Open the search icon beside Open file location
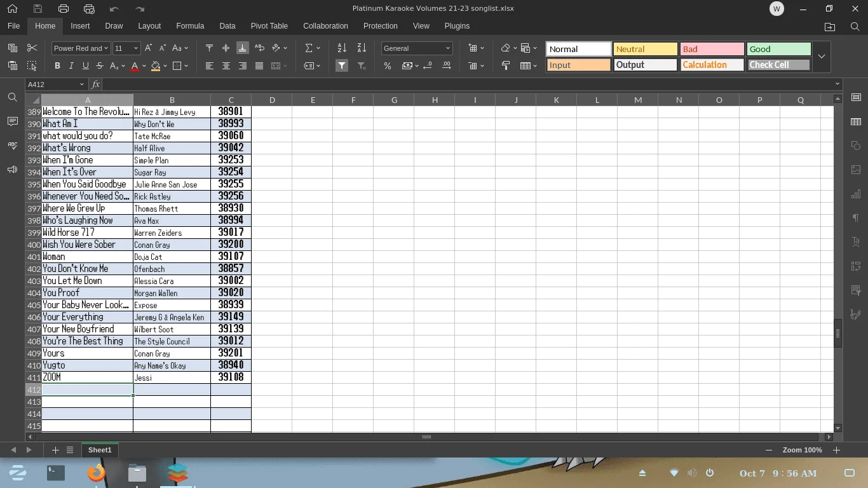The width and height of the screenshot is (868, 488). click(x=855, y=27)
